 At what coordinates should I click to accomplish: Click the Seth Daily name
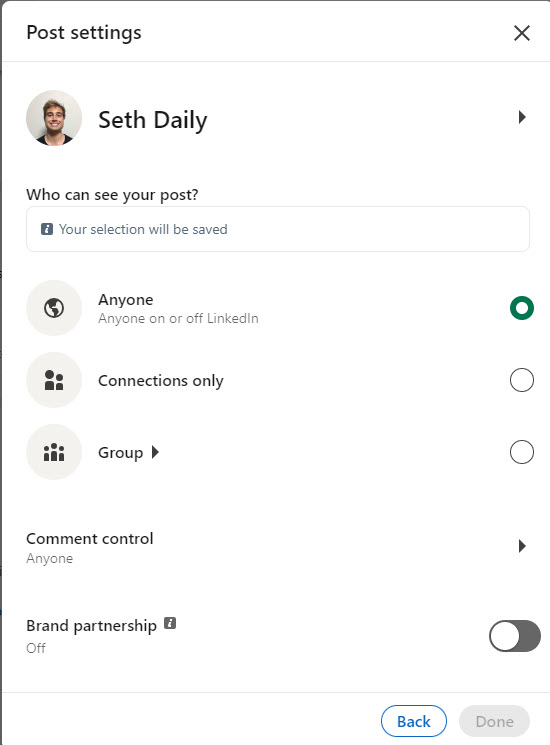point(152,120)
